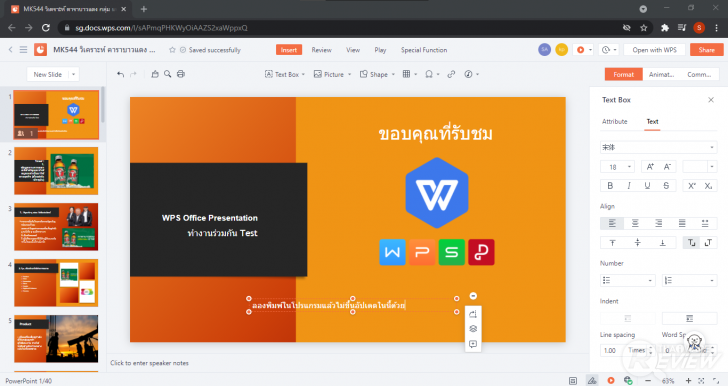Enter fullscreen using the corner icon
This screenshot has height=386, width=728.
coord(716,380)
